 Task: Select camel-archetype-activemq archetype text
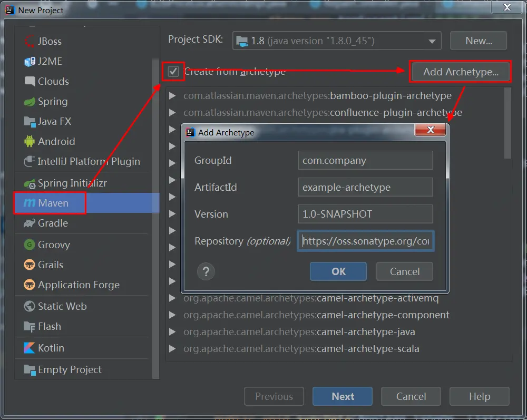coord(311,298)
